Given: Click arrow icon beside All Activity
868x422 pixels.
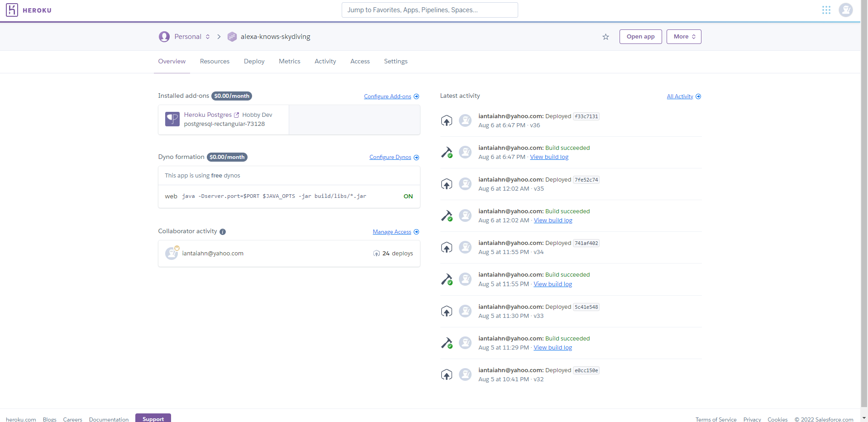Looking at the screenshot, I should click(698, 96).
